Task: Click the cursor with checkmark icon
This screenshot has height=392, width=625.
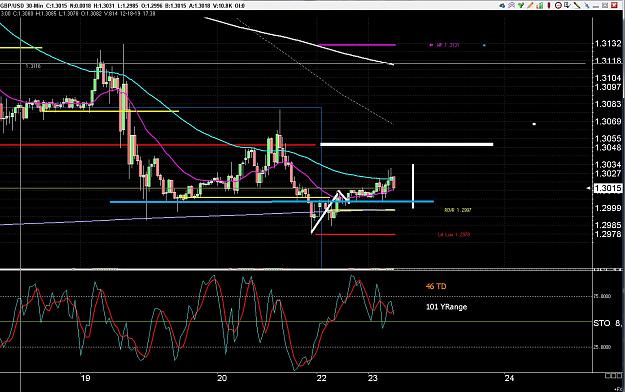Action: pyautogui.click(x=567, y=6)
